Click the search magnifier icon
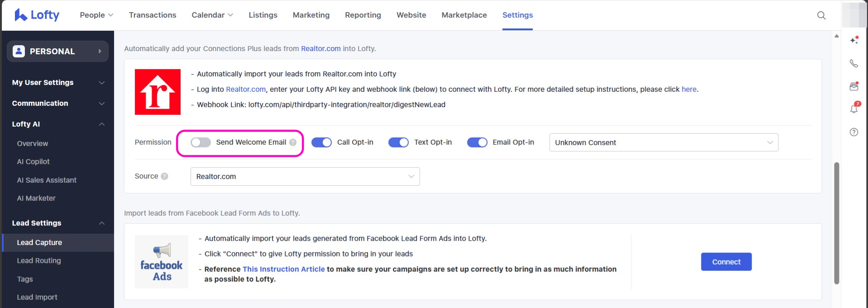This screenshot has width=868, height=308. [821, 15]
